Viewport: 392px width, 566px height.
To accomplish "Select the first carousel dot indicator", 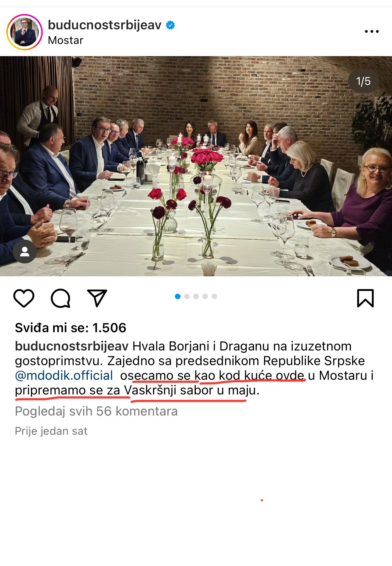I will pos(178,296).
